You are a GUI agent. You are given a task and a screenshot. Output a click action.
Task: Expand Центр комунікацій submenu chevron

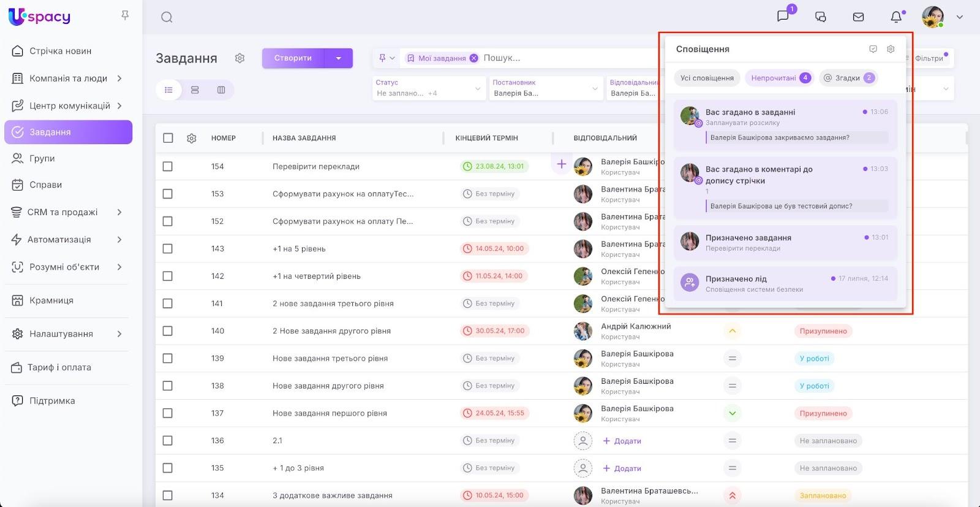[119, 106]
